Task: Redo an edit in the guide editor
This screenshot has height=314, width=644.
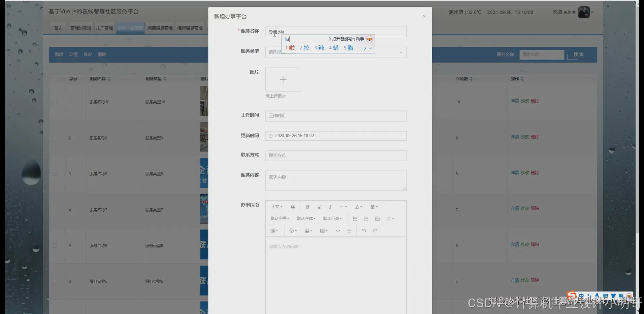Action: [x=375, y=231]
